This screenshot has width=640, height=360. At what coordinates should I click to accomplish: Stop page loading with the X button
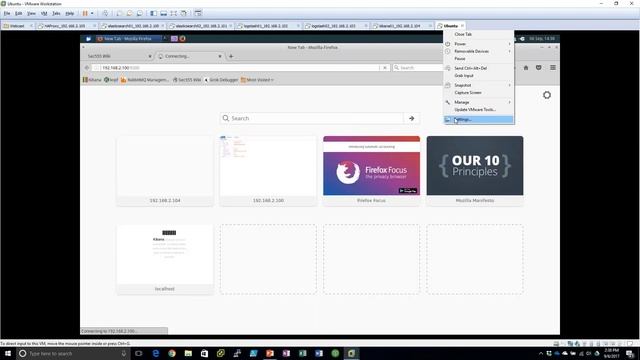point(384,68)
